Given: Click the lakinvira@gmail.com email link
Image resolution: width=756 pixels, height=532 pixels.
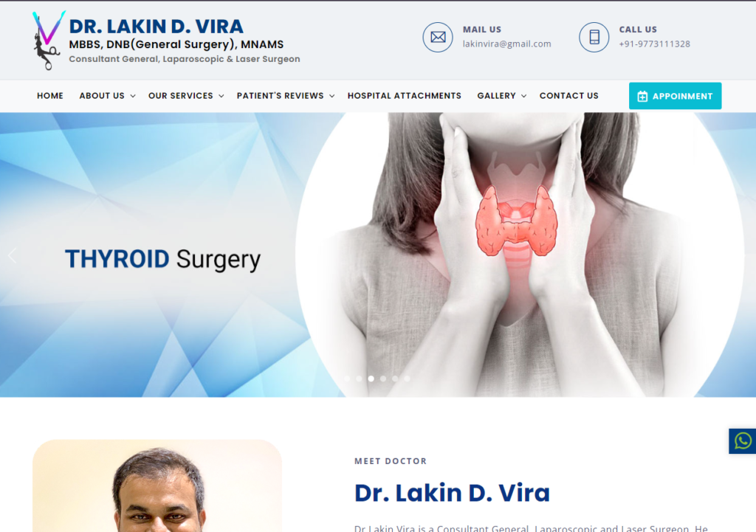Looking at the screenshot, I should (x=506, y=44).
